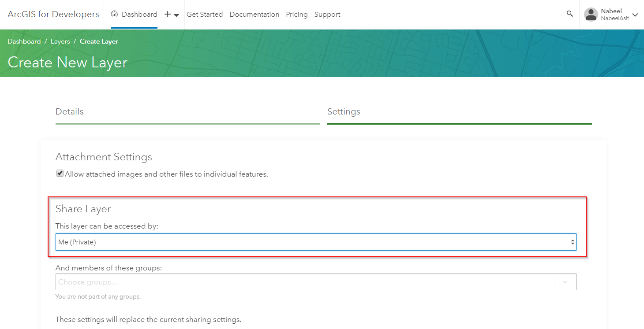Open Support in top navigation
Viewport: 644px width, 329px height.
click(327, 15)
